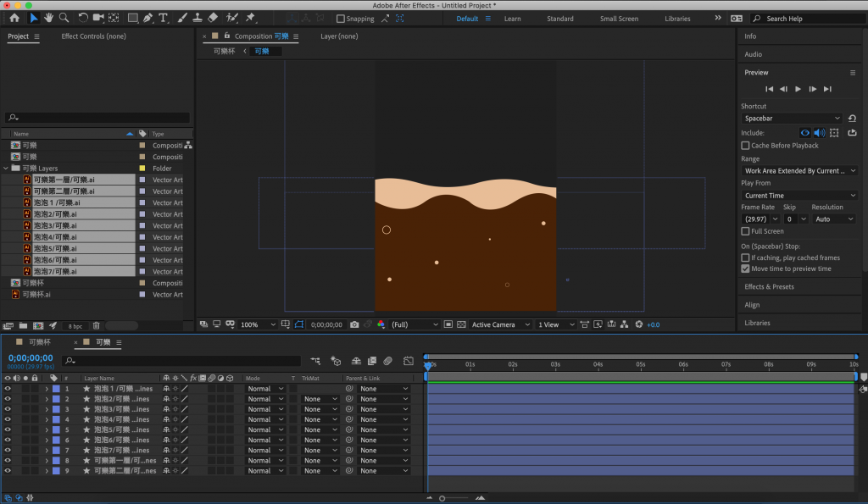Open the Graph Editor in timeline

point(408,361)
